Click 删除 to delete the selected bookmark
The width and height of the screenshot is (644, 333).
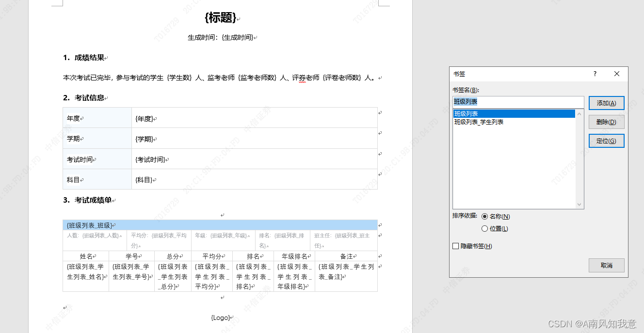606,122
